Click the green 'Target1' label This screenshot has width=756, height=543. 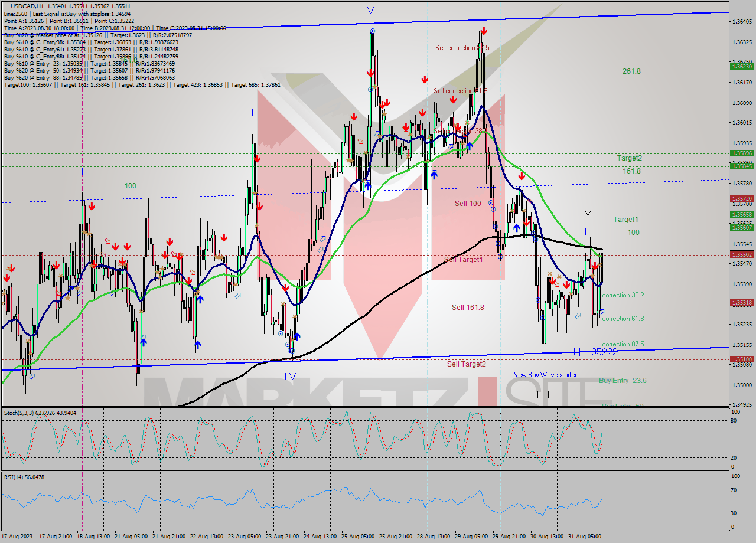pyautogui.click(x=625, y=220)
